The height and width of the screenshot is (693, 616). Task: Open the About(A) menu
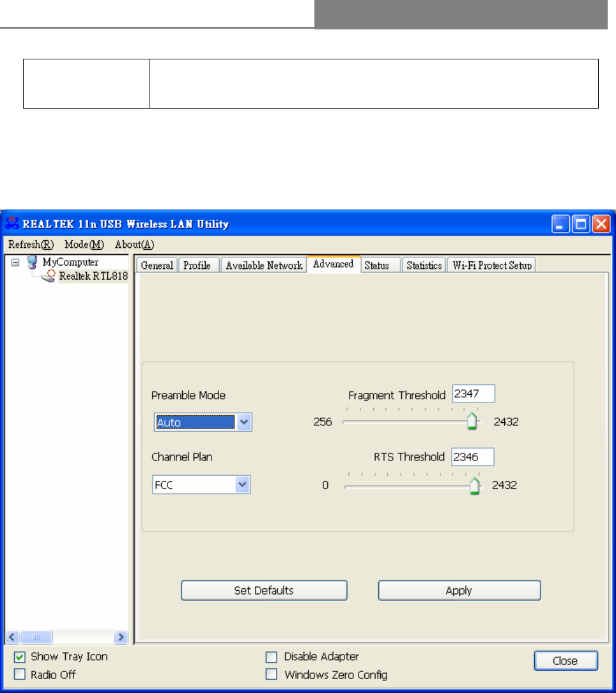(x=134, y=245)
